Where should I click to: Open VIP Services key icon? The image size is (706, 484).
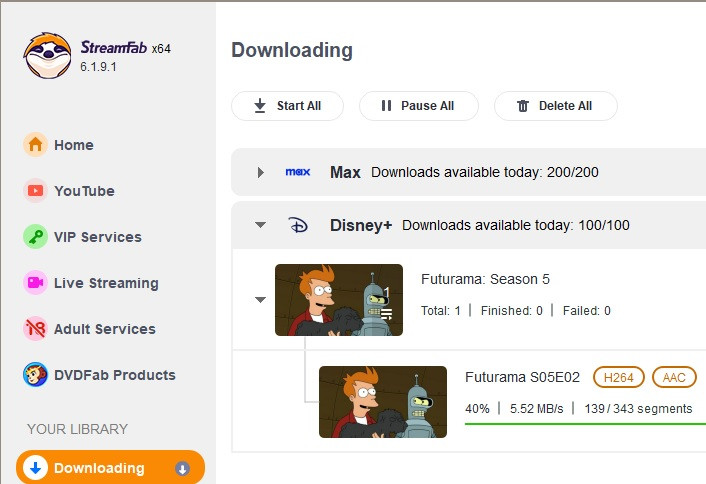36,236
